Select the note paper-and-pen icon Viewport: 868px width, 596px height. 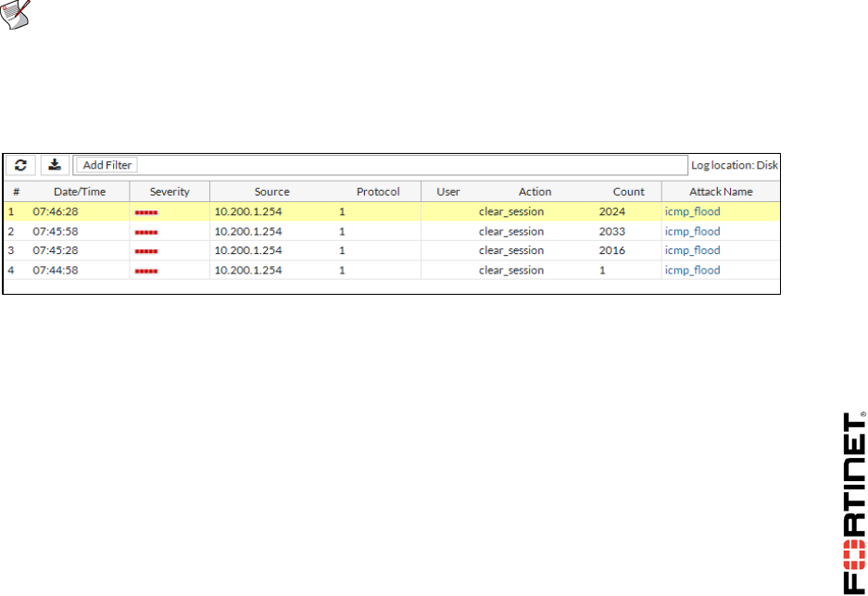(x=16, y=14)
